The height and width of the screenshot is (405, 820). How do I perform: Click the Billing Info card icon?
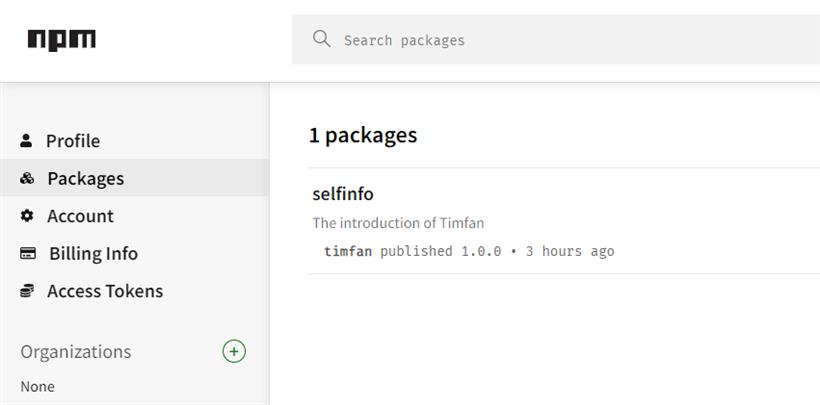click(x=28, y=253)
